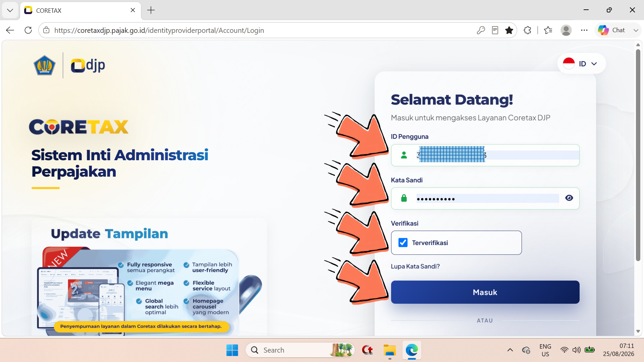Click the CORETAX wordmark logo
The image size is (644, 362).
[x=79, y=127]
